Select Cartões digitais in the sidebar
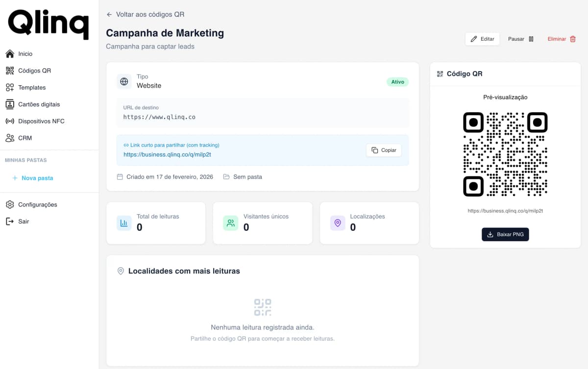The image size is (588, 369). click(38, 104)
